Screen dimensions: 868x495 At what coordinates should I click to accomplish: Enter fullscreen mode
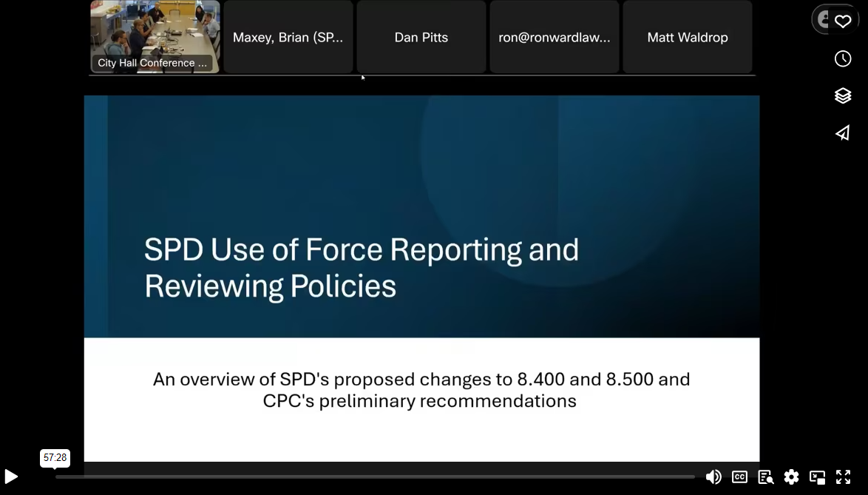click(x=843, y=477)
